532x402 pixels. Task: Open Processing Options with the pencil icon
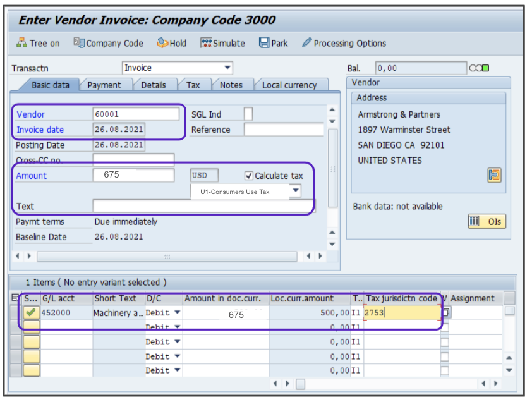[x=307, y=43]
